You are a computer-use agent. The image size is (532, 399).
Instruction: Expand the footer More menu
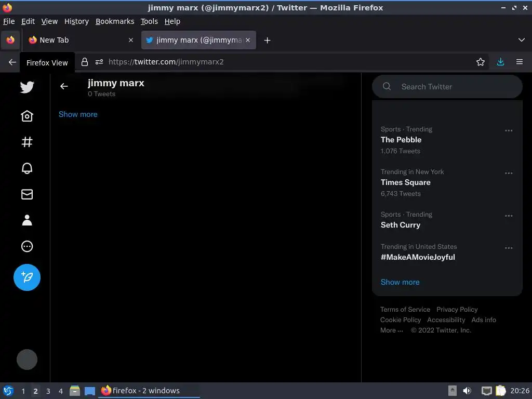coord(392,330)
